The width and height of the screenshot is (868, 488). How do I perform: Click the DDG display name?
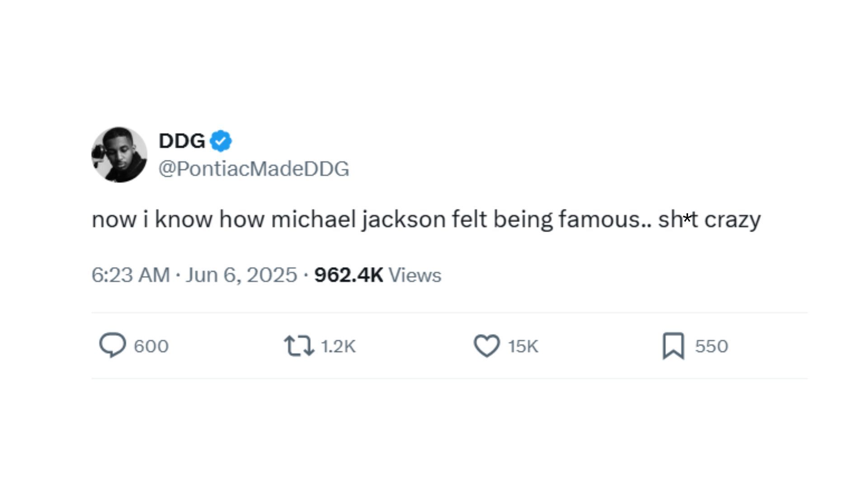point(182,141)
